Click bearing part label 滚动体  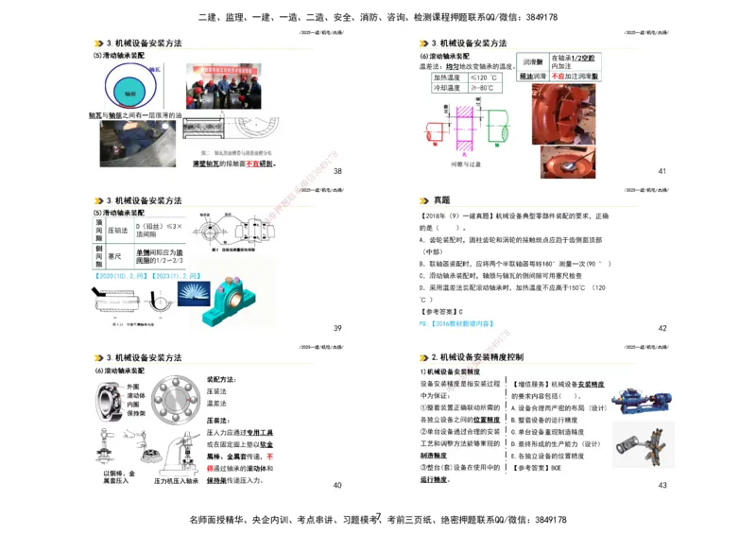click(136, 396)
